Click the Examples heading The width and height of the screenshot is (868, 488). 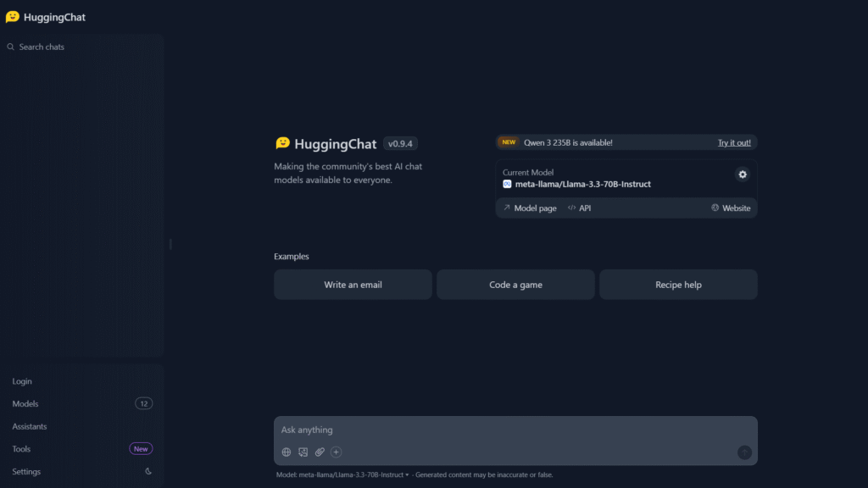[292, 256]
